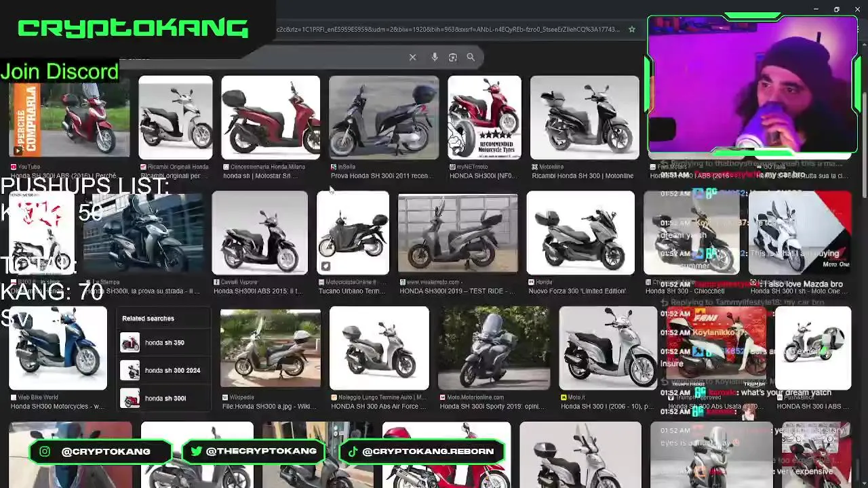This screenshot has width=868, height=488.
Task: Start voice search with the microphone icon
Action: click(435, 58)
